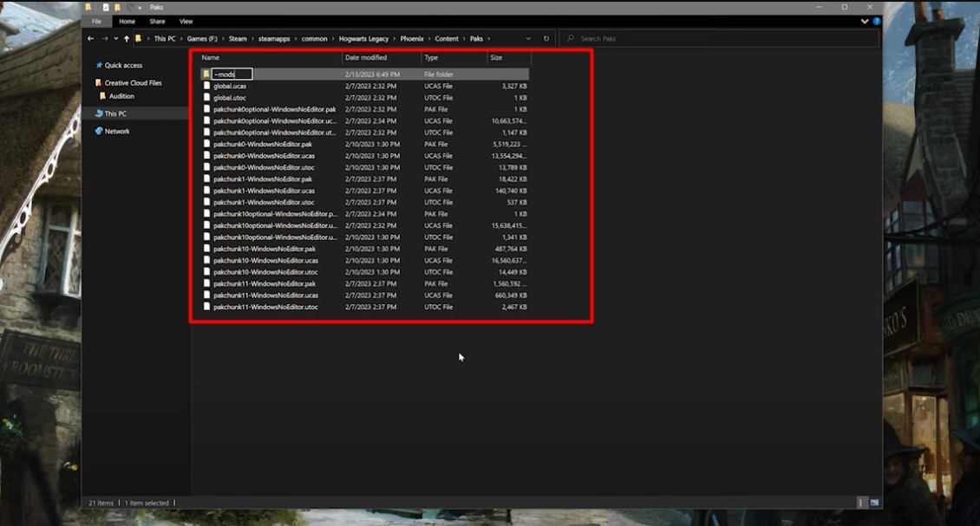980x526 pixels.
Task: Switch to details view in status bar
Action: (862, 503)
